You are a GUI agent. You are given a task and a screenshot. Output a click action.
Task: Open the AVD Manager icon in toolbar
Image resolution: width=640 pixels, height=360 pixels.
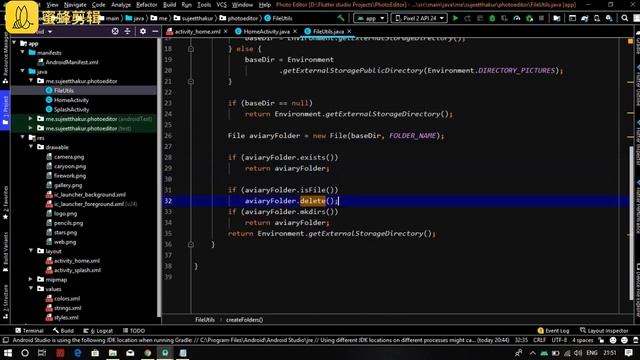point(597,18)
